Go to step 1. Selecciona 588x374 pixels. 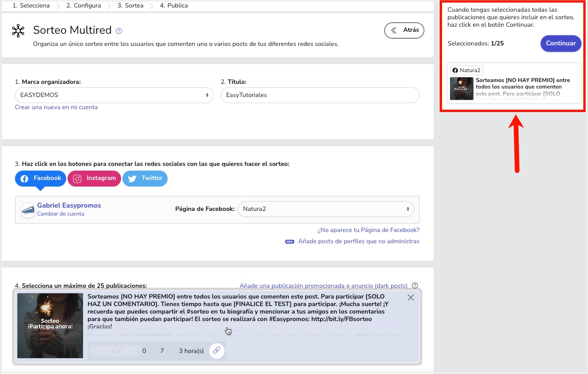pyautogui.click(x=31, y=6)
